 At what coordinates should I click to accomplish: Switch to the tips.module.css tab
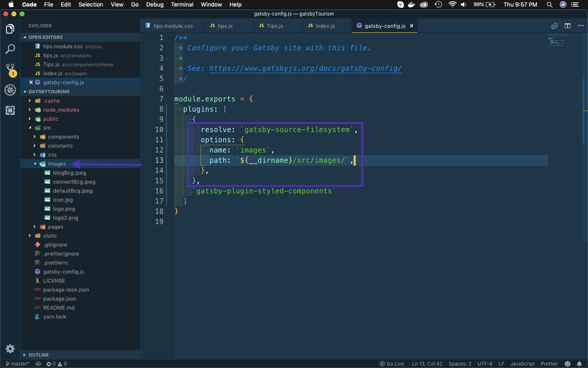[173, 26]
